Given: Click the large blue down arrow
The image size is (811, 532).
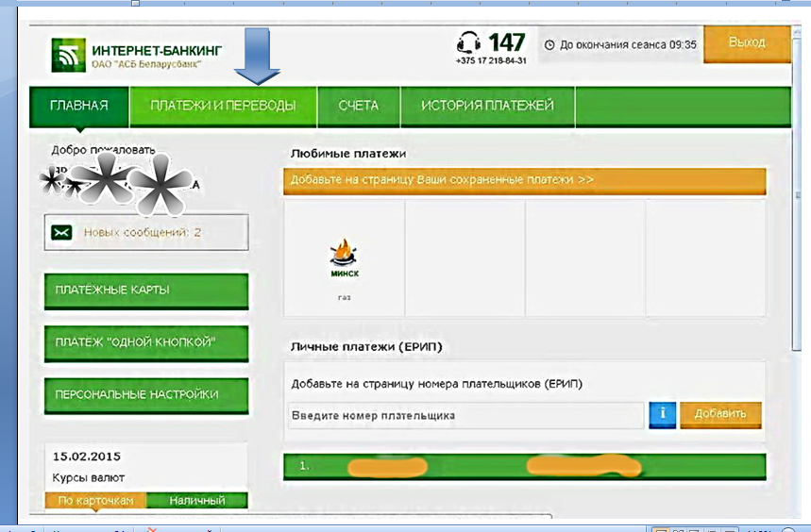Looking at the screenshot, I should [256, 55].
